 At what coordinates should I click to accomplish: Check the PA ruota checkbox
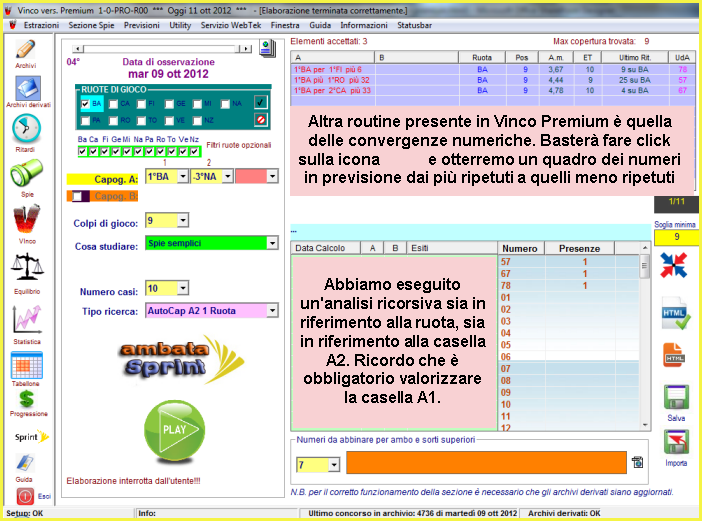click(x=85, y=120)
